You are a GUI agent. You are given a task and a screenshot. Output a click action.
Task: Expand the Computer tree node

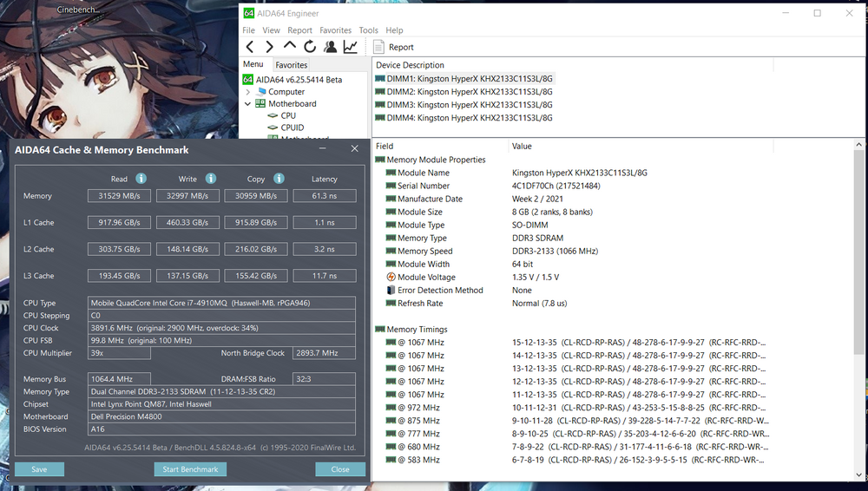click(248, 91)
